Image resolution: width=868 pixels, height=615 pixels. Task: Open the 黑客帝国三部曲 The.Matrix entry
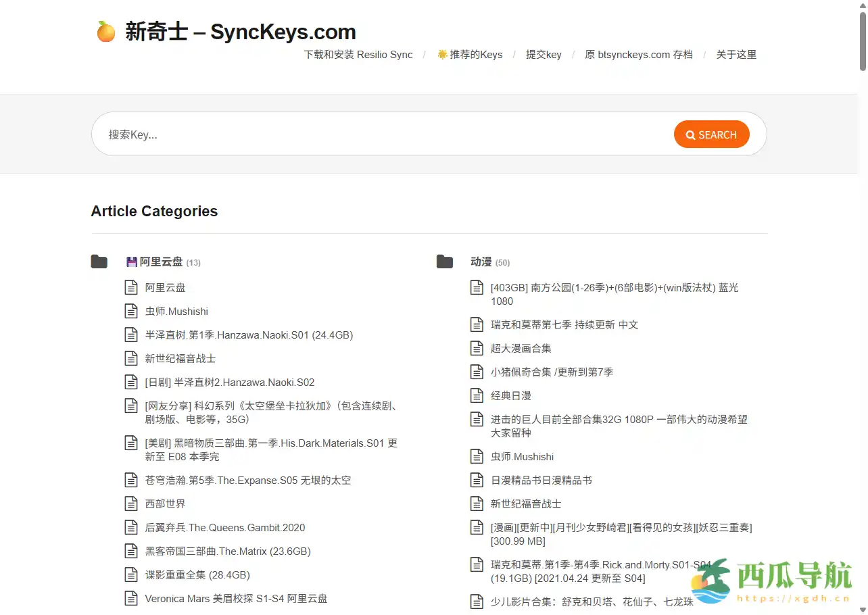(x=226, y=551)
